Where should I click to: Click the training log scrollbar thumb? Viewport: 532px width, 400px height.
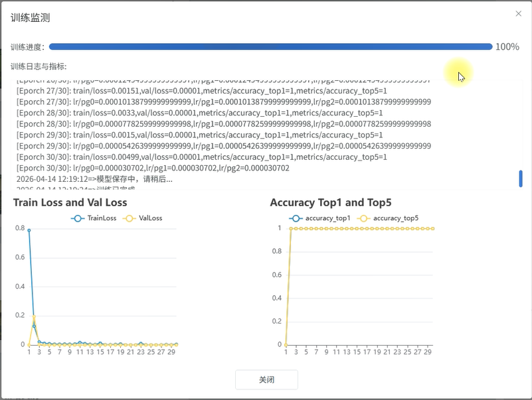coord(521,178)
